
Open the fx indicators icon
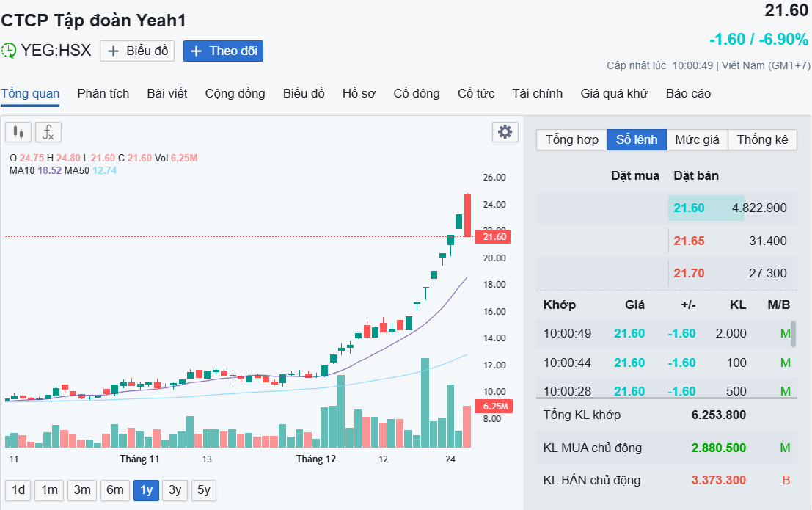[x=48, y=133]
